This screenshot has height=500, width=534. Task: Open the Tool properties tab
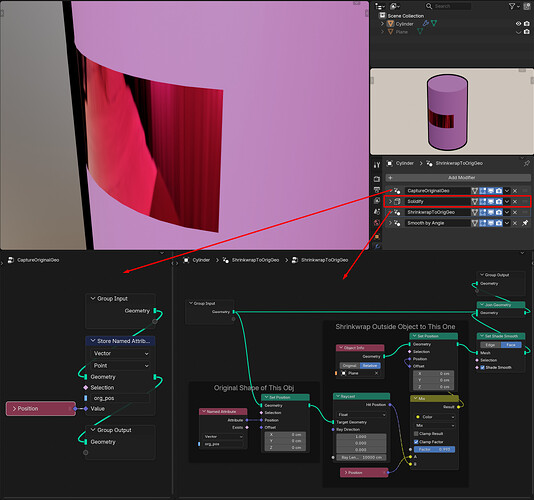377,165
